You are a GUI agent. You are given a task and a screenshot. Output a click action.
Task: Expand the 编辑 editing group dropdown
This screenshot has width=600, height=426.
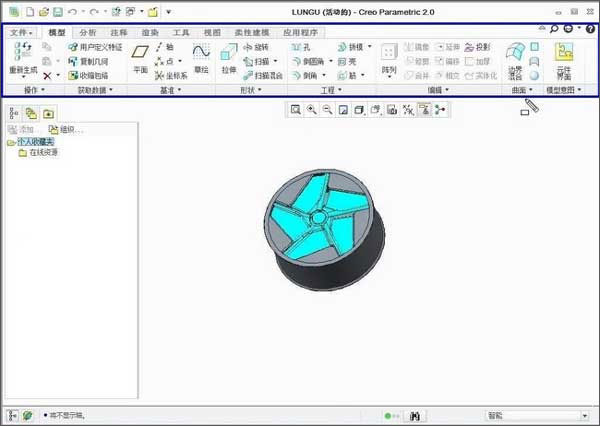click(x=439, y=90)
